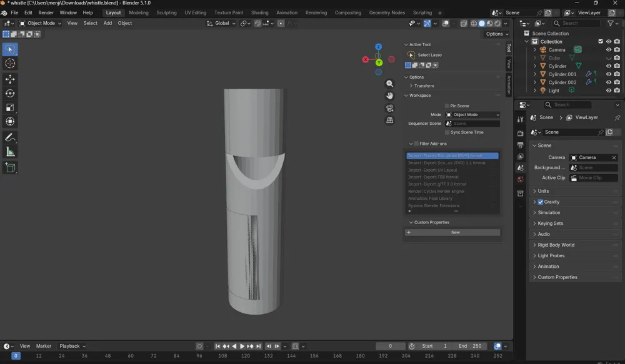625x364 pixels.
Task: Switch to the Geometry Nodes workspace tab
Action: pos(387,12)
